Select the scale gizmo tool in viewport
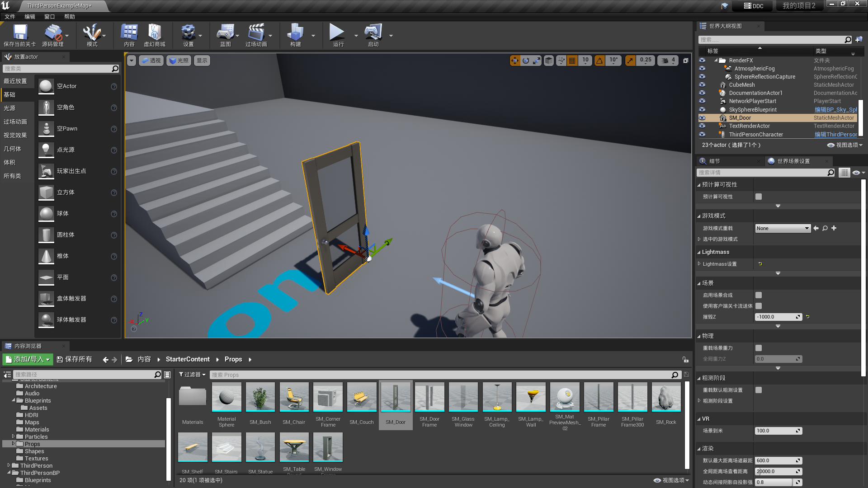This screenshot has width=868, height=488. point(537,61)
